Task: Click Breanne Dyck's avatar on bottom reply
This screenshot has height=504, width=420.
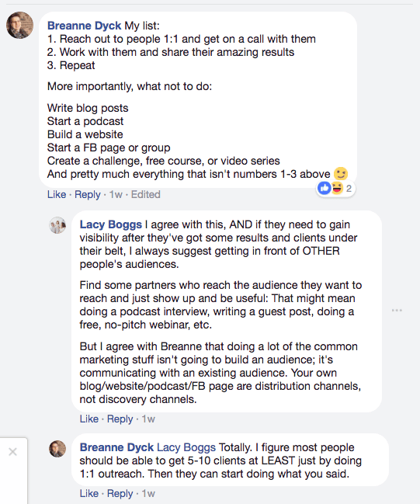Action: (x=57, y=449)
